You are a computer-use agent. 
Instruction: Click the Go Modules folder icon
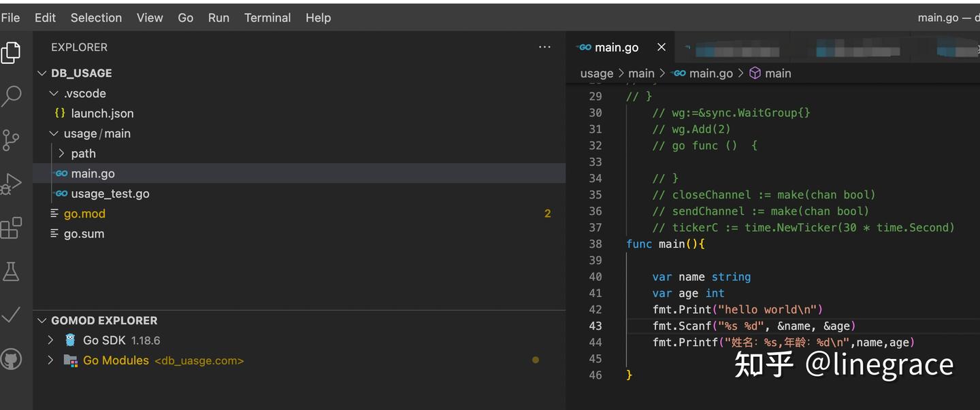[70, 360]
